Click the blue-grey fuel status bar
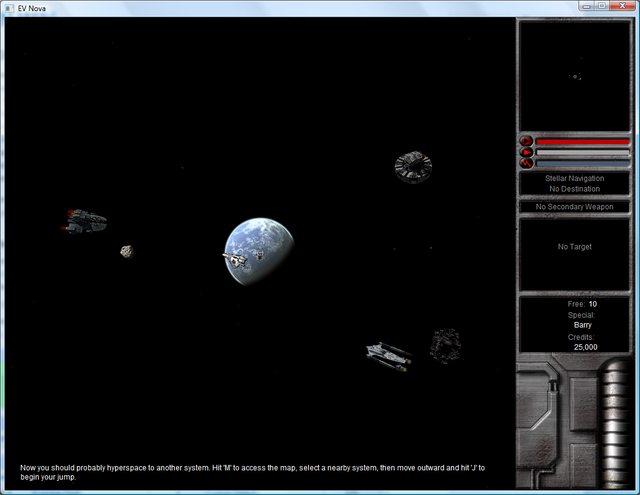The width and height of the screenshot is (640, 495). click(x=582, y=164)
